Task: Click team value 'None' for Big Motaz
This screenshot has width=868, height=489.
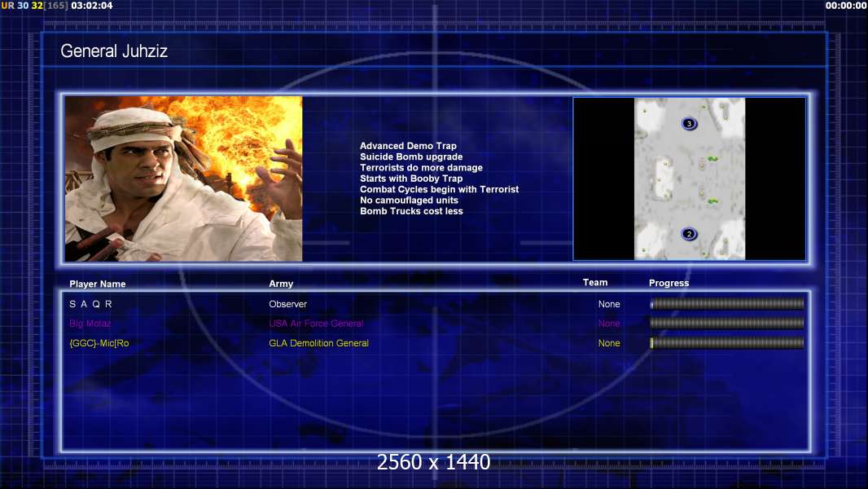Action: point(609,324)
